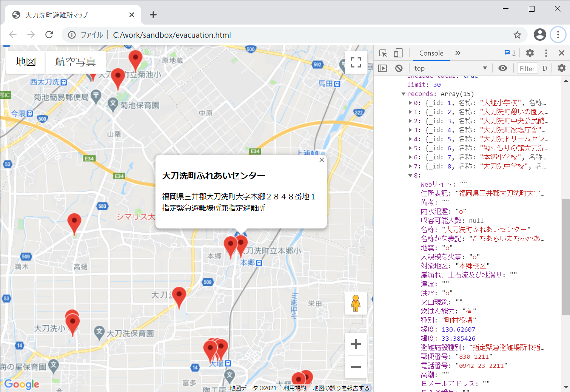Expand record 6 本郷小学校

click(x=410, y=157)
